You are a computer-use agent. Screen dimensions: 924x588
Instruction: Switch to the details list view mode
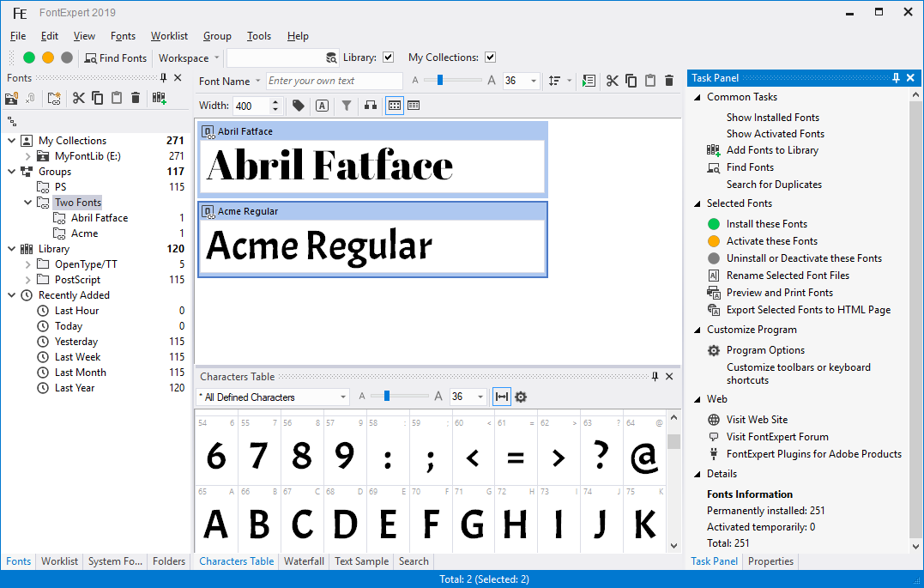[414, 106]
